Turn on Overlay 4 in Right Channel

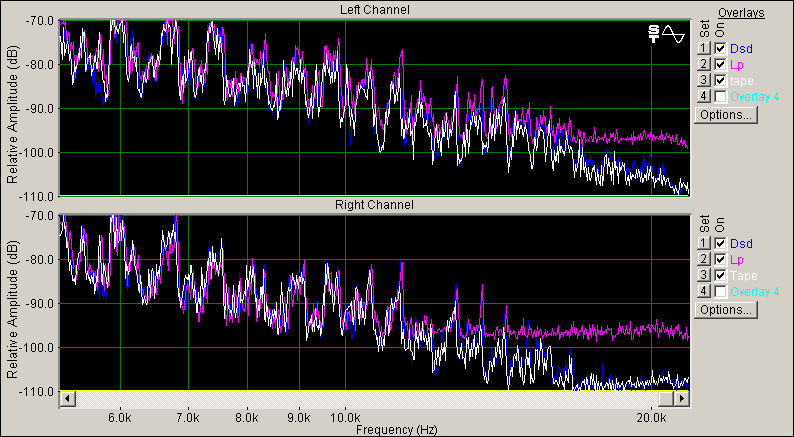pos(720,291)
